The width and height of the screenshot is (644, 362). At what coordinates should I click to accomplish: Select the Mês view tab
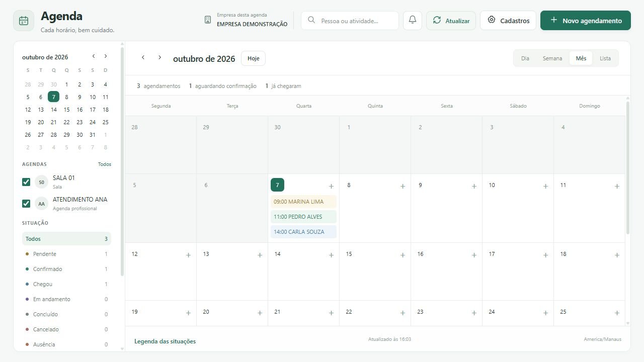coord(581,58)
